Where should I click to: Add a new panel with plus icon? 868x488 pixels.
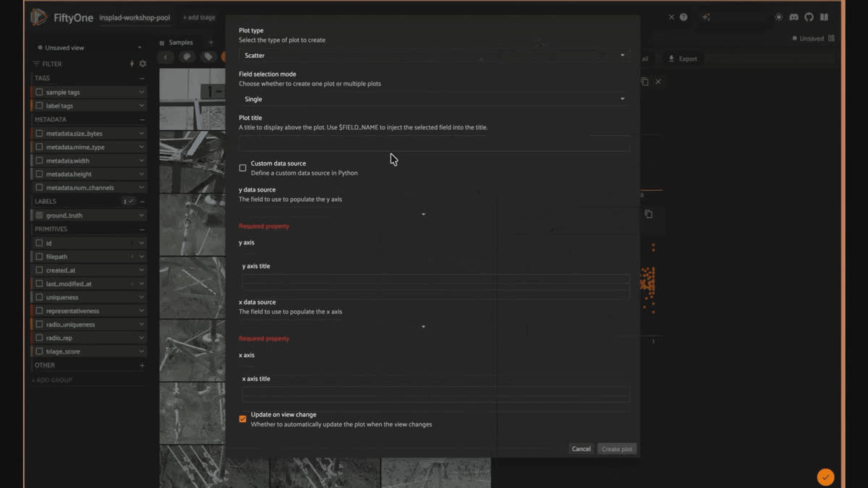(x=210, y=43)
